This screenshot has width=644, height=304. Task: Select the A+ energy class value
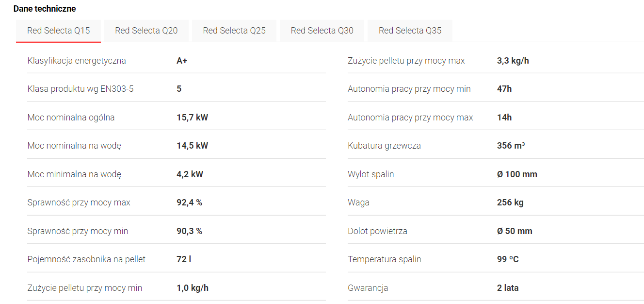coord(182,61)
